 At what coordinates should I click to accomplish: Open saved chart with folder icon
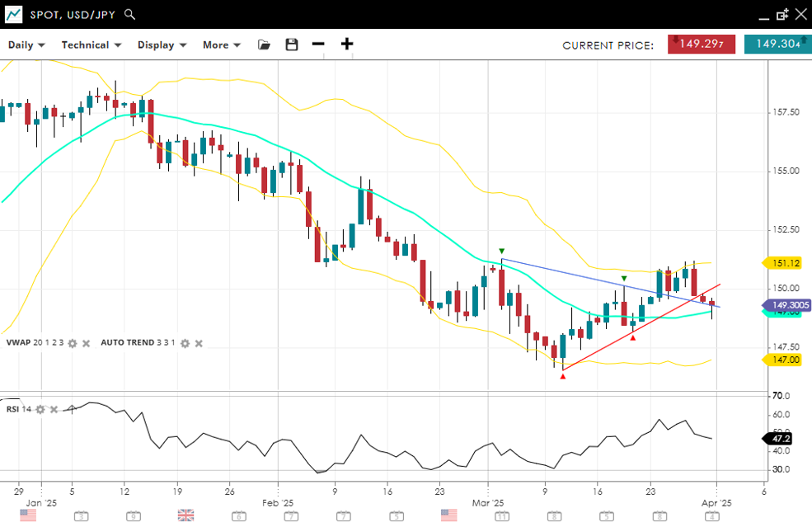(264, 45)
